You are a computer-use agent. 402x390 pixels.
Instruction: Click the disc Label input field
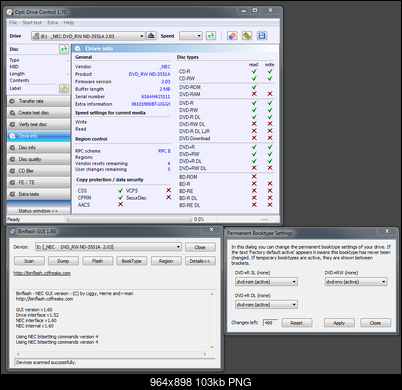pyautogui.click(x=41, y=88)
